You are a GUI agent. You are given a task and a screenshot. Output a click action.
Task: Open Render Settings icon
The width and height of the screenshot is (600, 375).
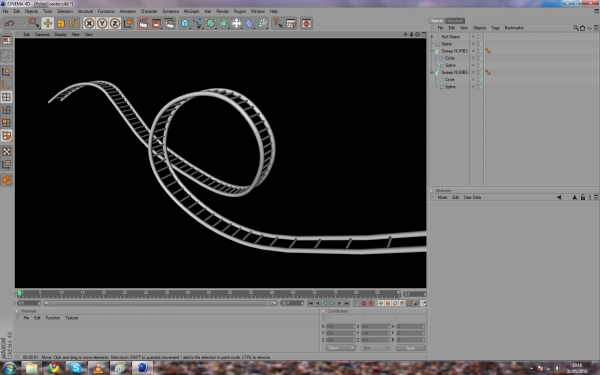click(170, 23)
